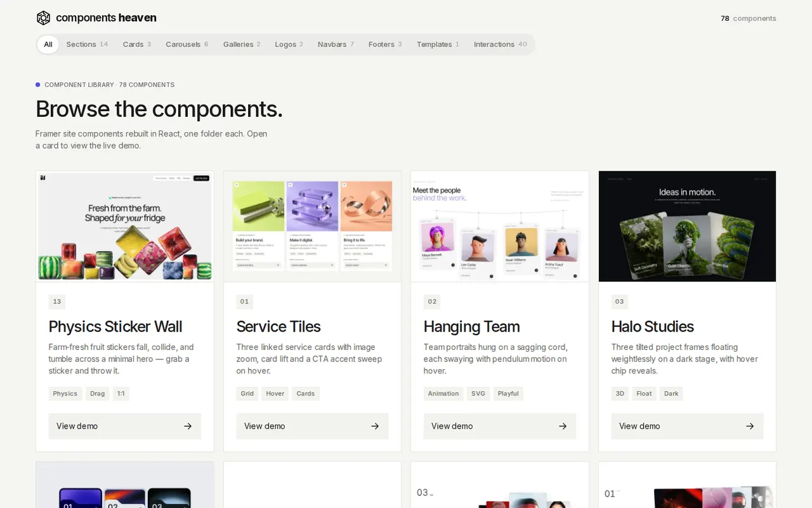This screenshot has height=508, width=812.
Task: Click the arrow icon on Service Tiles' View demo
Action: (x=375, y=426)
